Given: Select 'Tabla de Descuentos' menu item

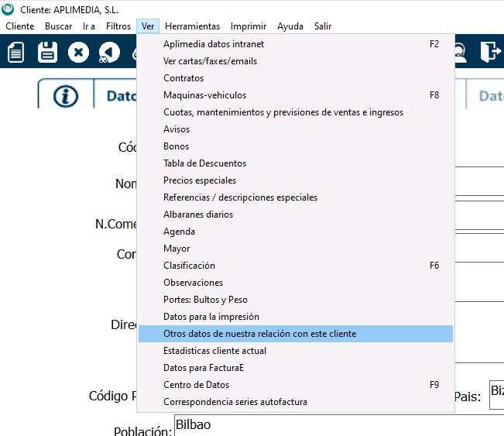Looking at the screenshot, I should click(x=204, y=163).
